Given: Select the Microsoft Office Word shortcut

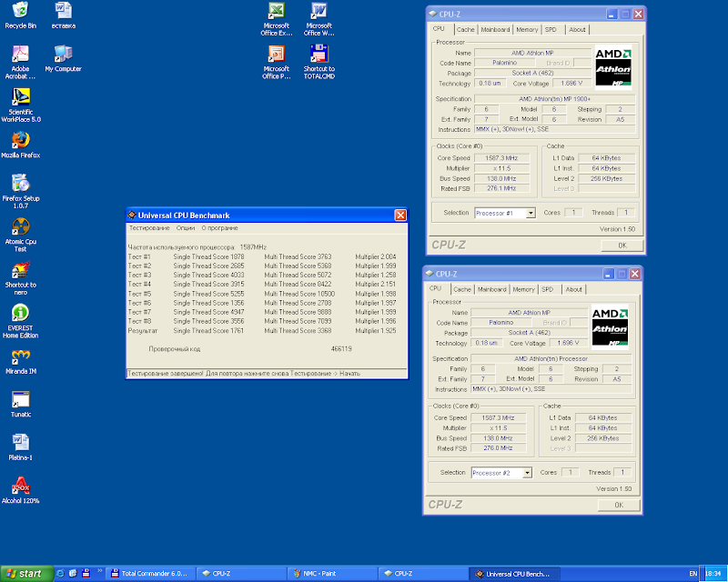Looking at the screenshot, I should (x=319, y=19).
